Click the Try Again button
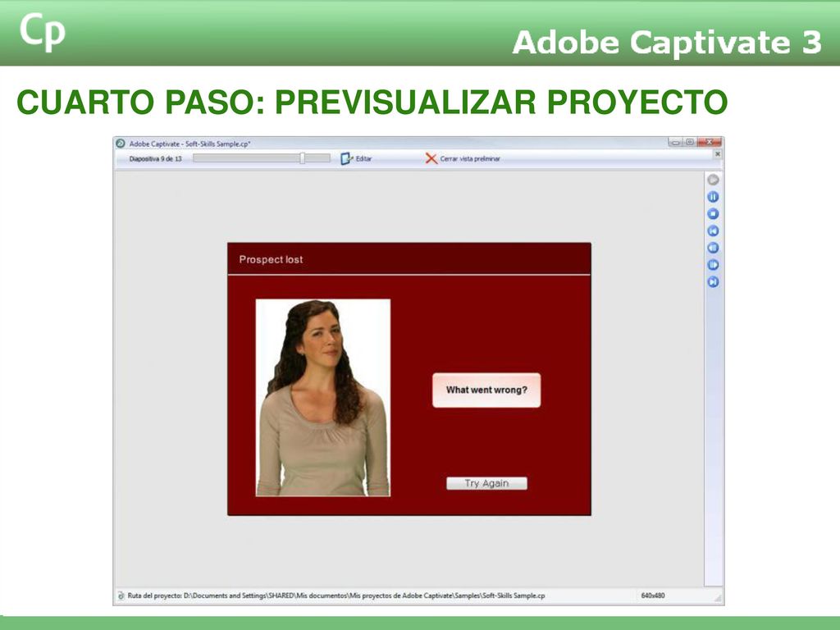 [486, 483]
